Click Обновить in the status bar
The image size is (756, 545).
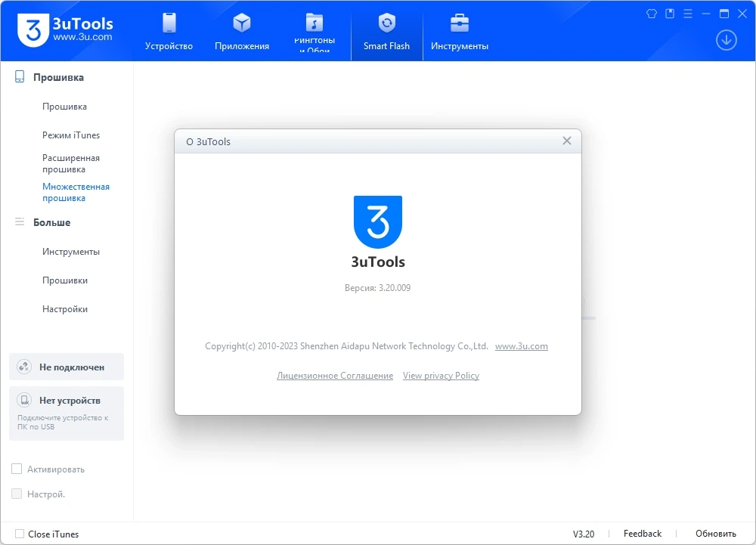pos(715,534)
